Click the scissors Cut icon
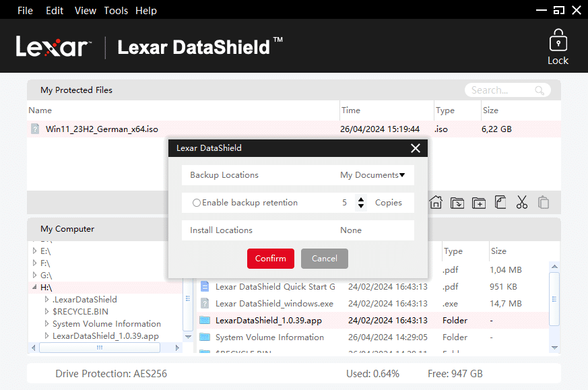Screen dimensions: 588x390 pos(521,202)
